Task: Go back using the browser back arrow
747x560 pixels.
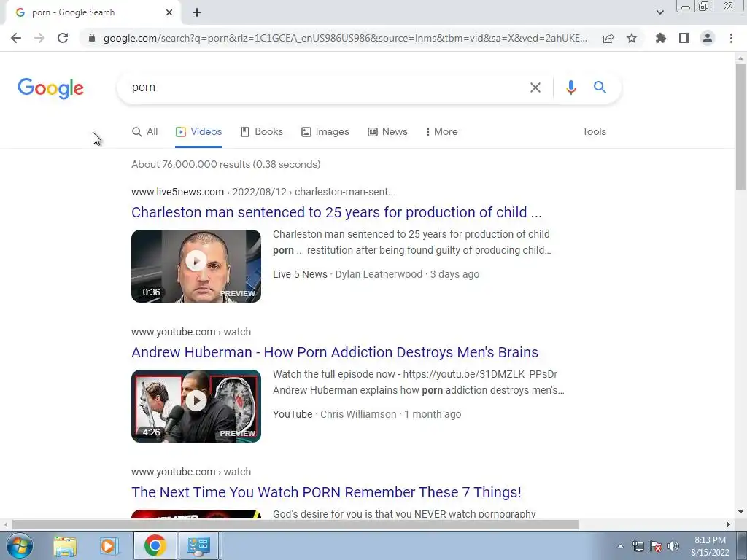Action: [16, 38]
